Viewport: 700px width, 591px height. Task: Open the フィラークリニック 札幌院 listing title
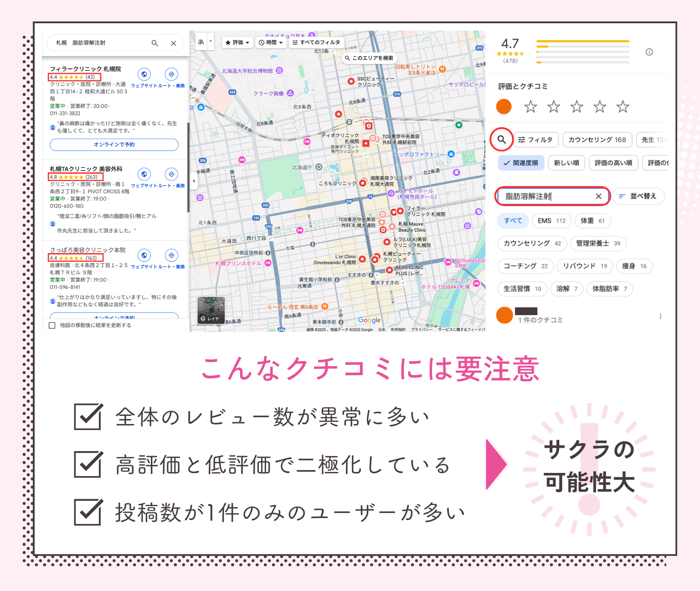(85, 69)
